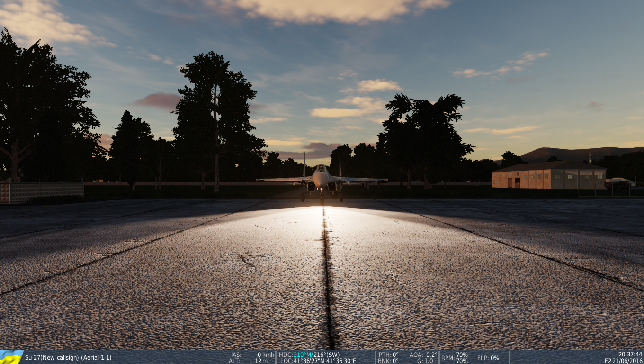Click the BNK bank readout '0°'
Image resolution: width=644 pixels, height=364 pixels.
tap(395, 361)
